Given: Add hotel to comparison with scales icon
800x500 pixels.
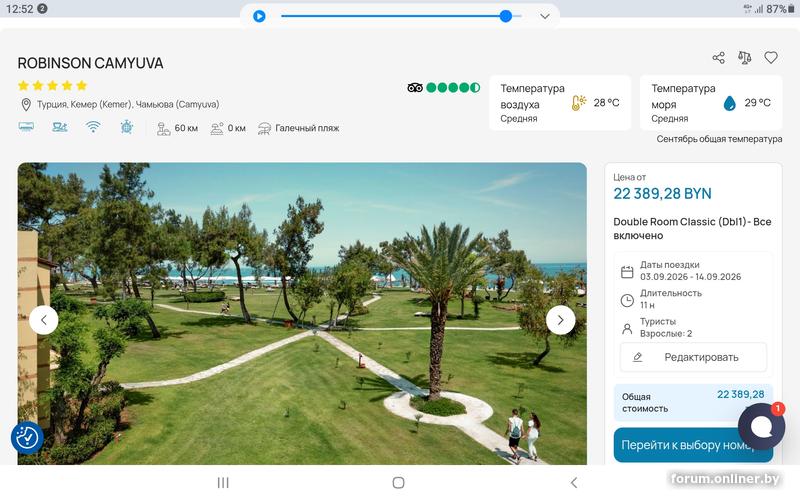Looking at the screenshot, I should [x=744, y=58].
